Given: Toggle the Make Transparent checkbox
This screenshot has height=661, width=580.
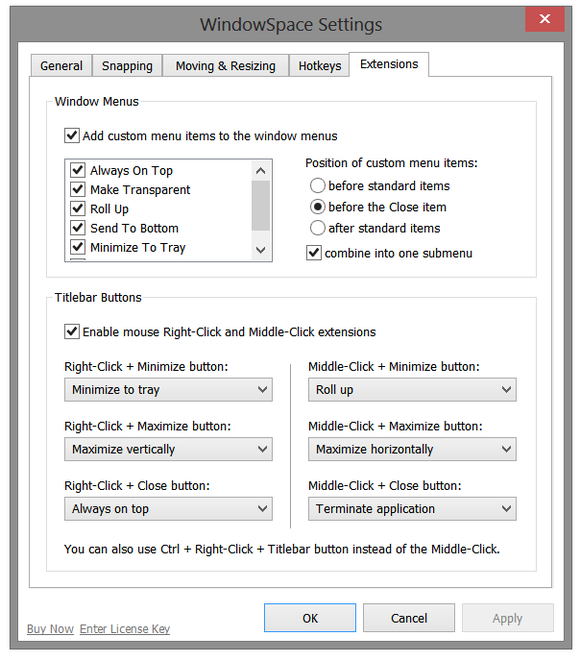Looking at the screenshot, I should (78, 189).
